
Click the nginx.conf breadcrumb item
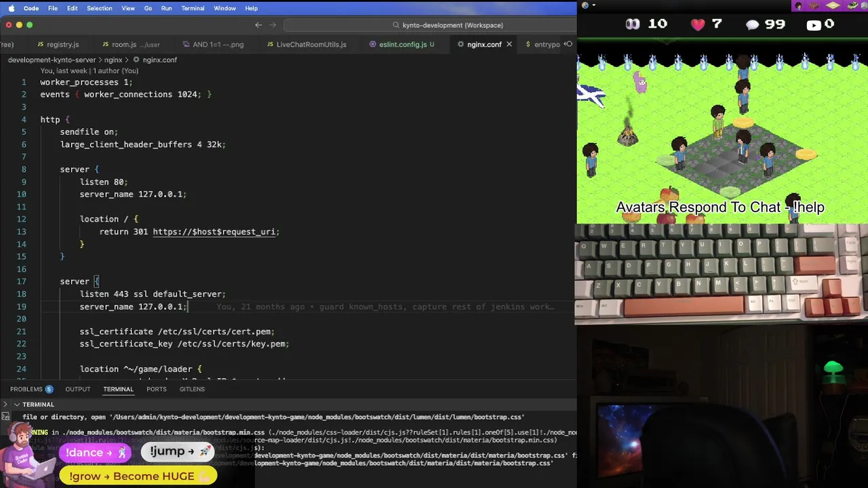(x=155, y=60)
